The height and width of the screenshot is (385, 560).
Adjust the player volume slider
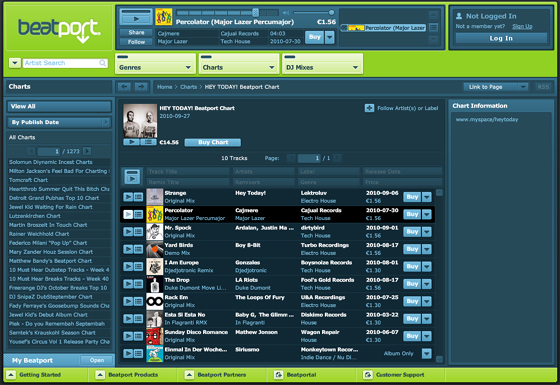tap(313, 12)
